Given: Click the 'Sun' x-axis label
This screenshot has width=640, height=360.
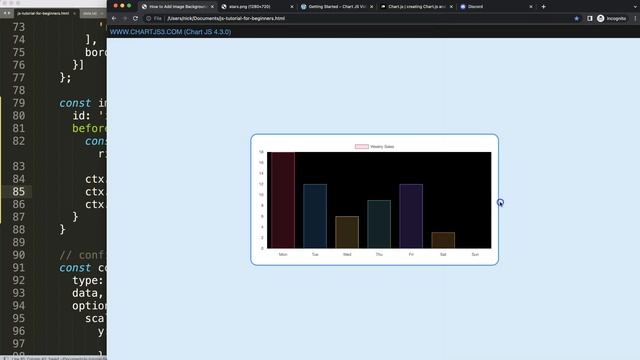Looking at the screenshot, I should (475, 254).
